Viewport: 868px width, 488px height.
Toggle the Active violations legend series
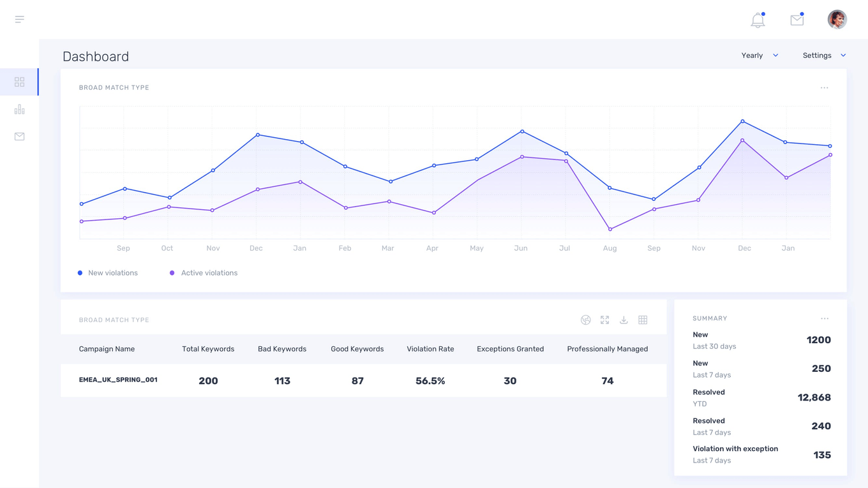point(204,273)
